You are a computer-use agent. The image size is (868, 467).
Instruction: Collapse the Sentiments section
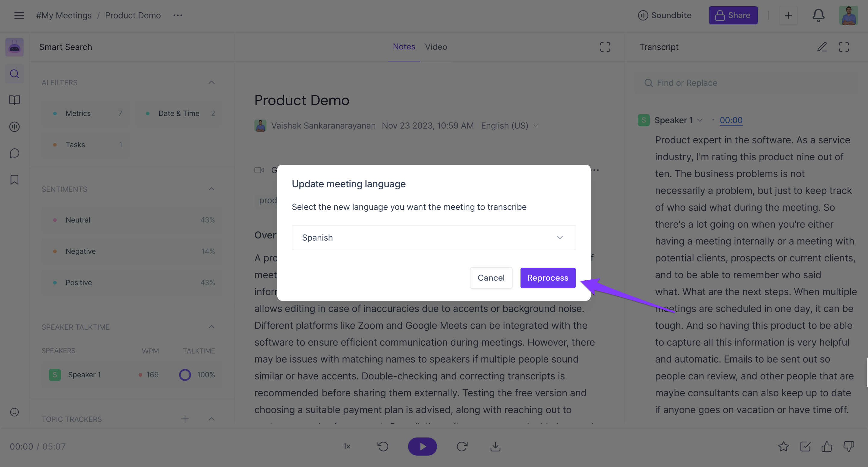point(211,189)
